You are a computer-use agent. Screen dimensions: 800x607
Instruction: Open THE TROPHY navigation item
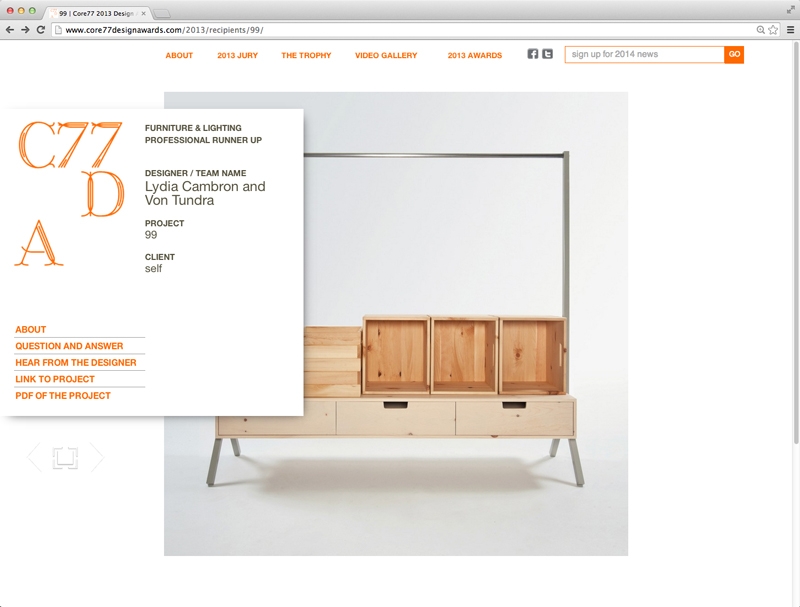coord(306,55)
